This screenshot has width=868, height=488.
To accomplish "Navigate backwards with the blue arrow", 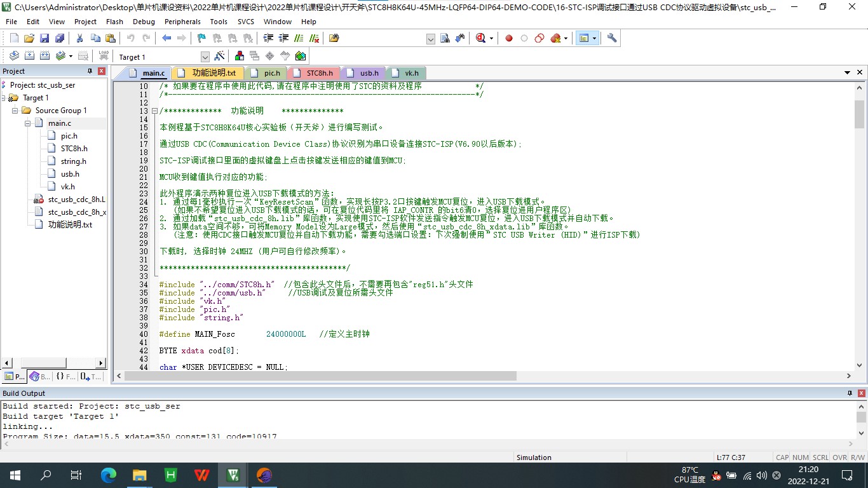I will 166,38.
